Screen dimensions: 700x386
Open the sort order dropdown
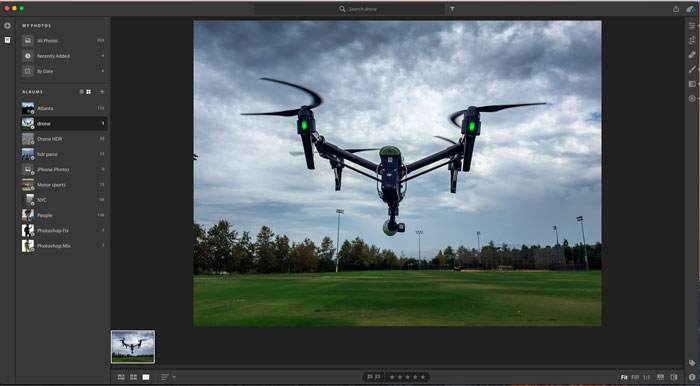tap(168, 377)
